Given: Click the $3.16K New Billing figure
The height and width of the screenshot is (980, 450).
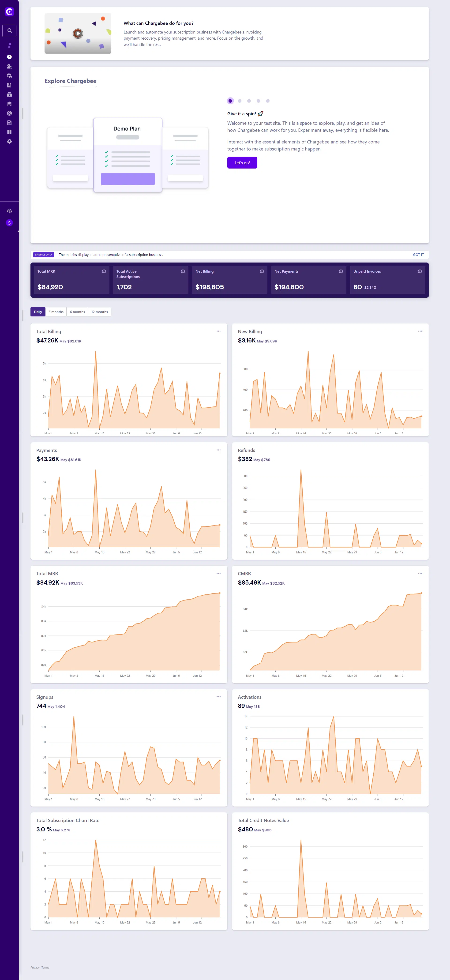Looking at the screenshot, I should 247,340.
